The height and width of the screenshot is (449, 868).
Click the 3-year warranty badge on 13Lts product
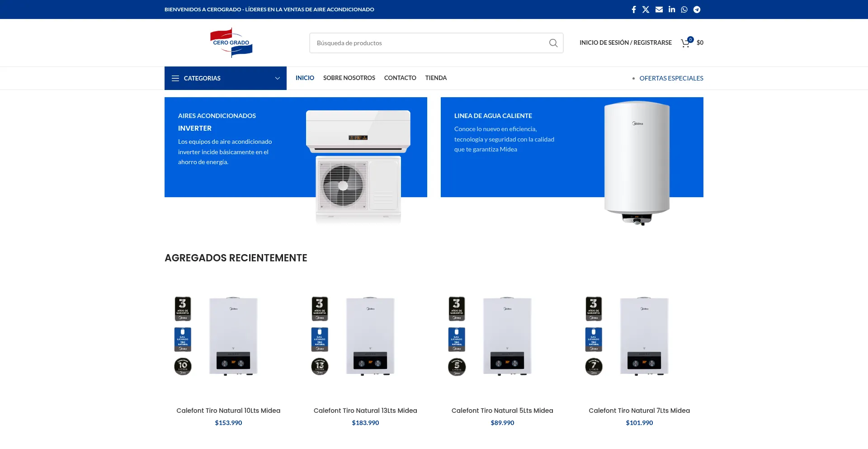pos(320,309)
